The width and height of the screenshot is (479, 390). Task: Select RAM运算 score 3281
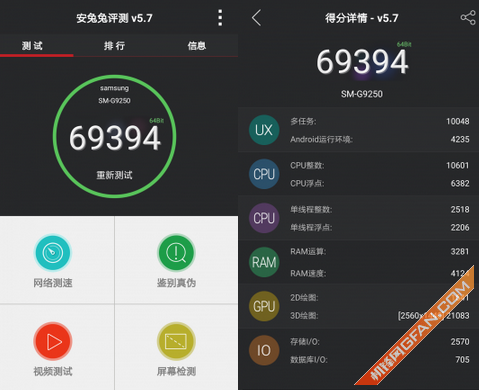pyautogui.click(x=460, y=251)
